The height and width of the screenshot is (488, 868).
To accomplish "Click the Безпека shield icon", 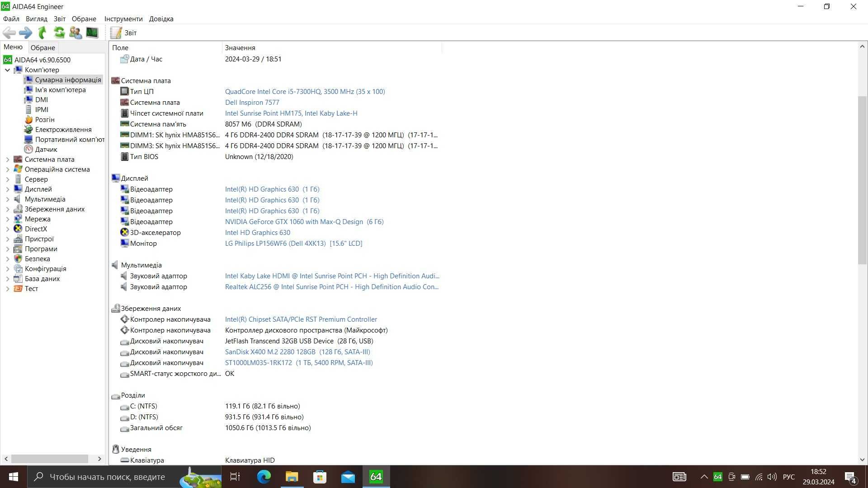I will pyautogui.click(x=18, y=259).
